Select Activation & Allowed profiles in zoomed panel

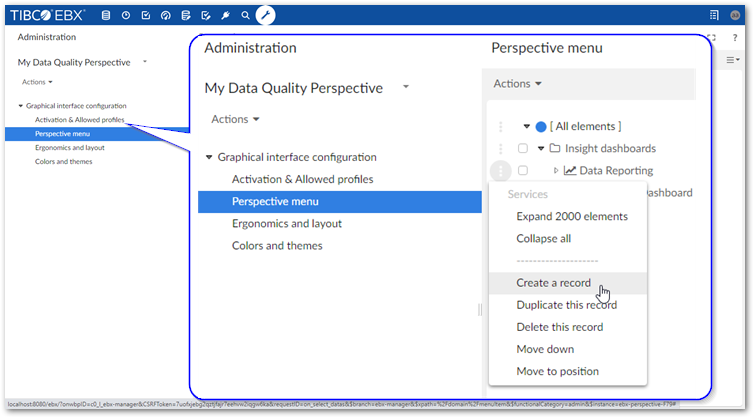pyautogui.click(x=302, y=179)
